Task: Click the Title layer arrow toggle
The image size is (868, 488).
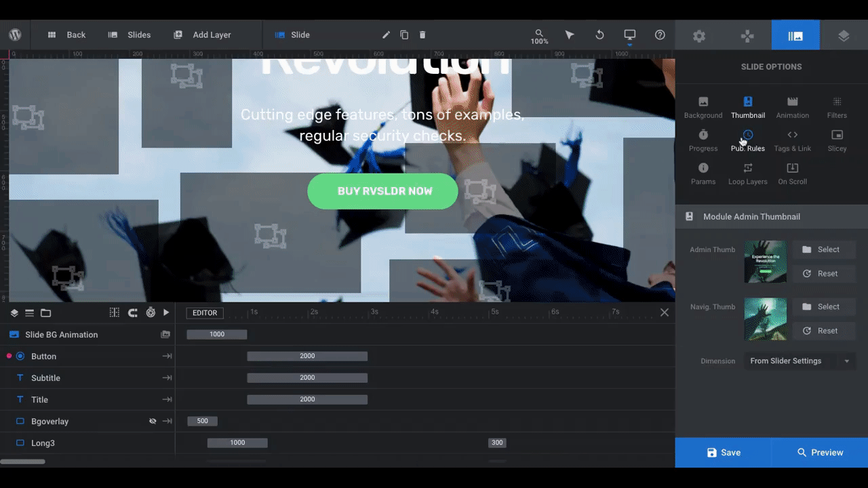Action: [x=167, y=399]
